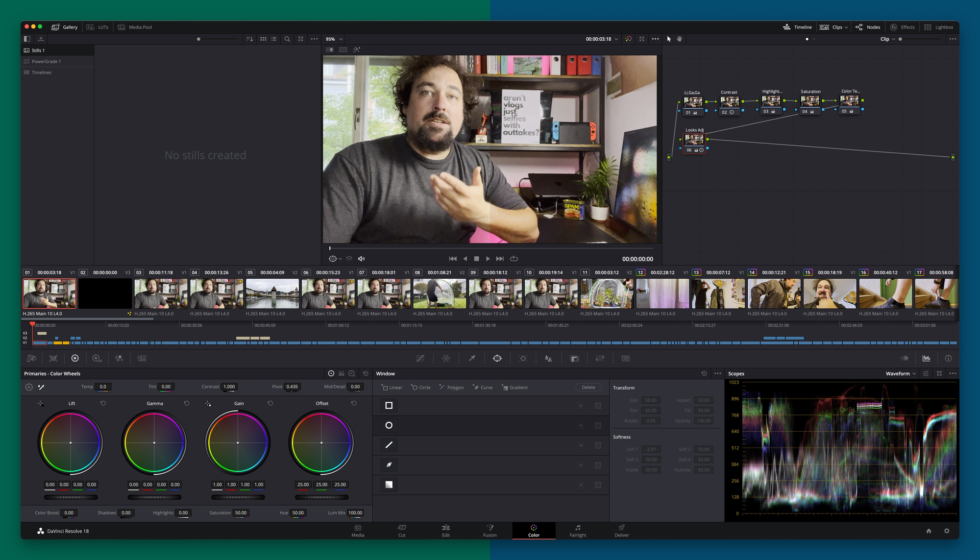Image resolution: width=980 pixels, height=560 pixels.
Task: Click the Qualifier tool icon
Action: 472,358
